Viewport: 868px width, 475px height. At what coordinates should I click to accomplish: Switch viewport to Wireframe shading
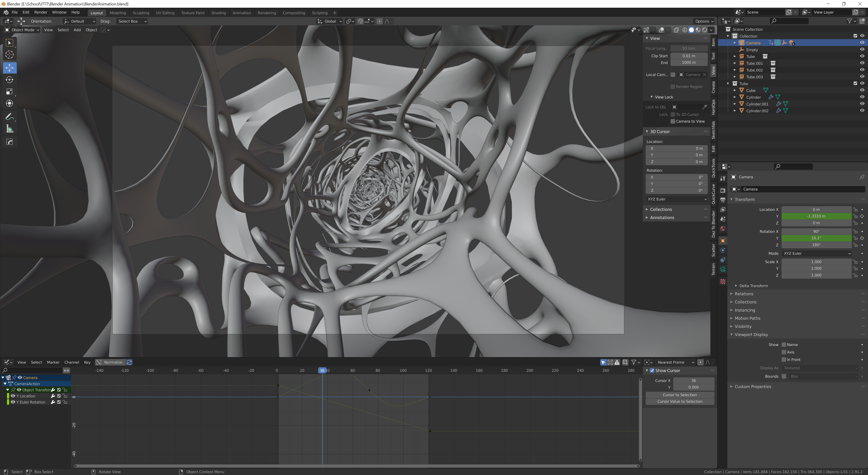coord(684,30)
